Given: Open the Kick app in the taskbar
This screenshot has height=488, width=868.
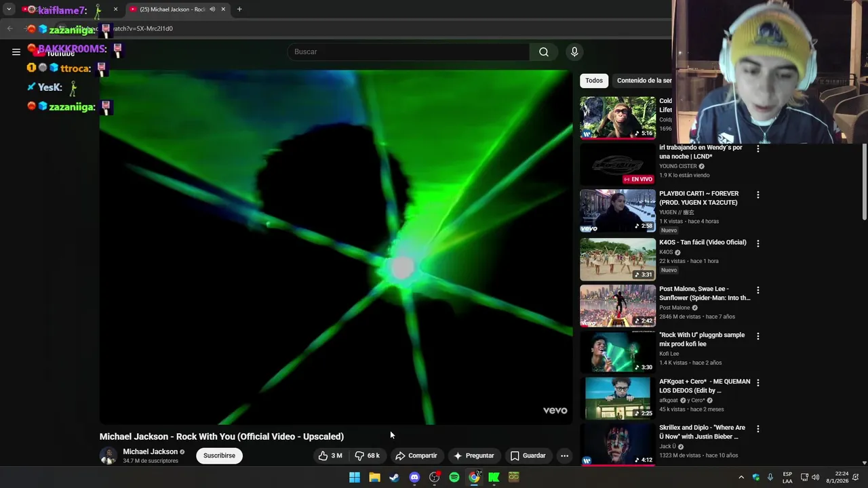Looking at the screenshot, I should tap(494, 477).
